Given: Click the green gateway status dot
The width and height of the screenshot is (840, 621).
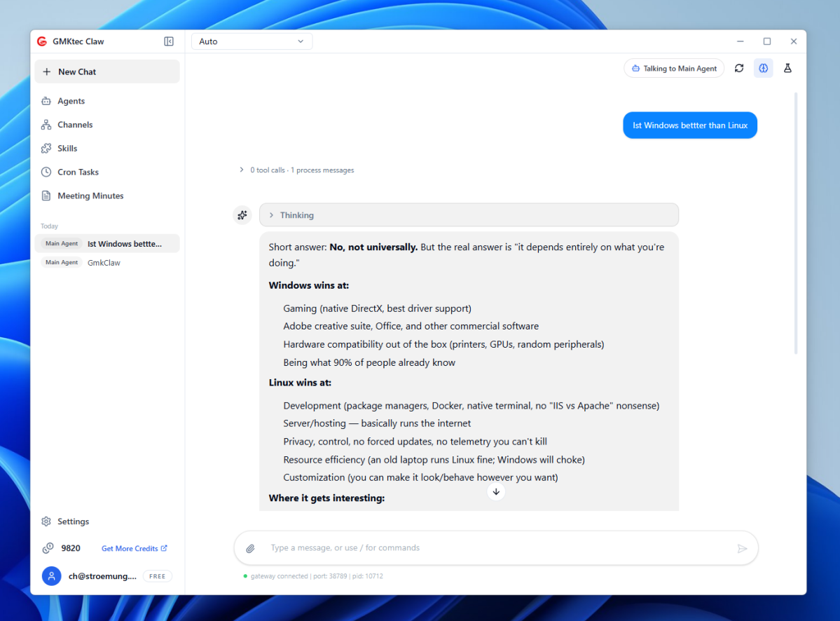Looking at the screenshot, I should tap(245, 576).
